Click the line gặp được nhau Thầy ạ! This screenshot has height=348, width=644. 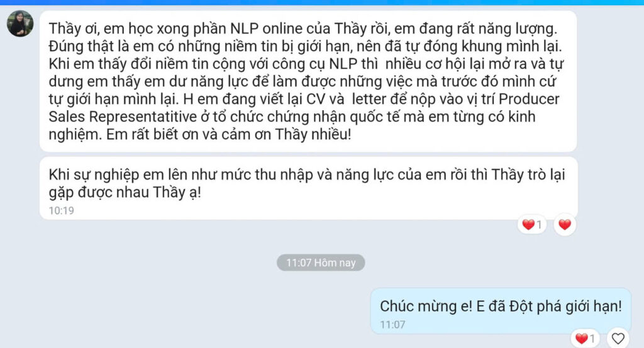click(125, 193)
